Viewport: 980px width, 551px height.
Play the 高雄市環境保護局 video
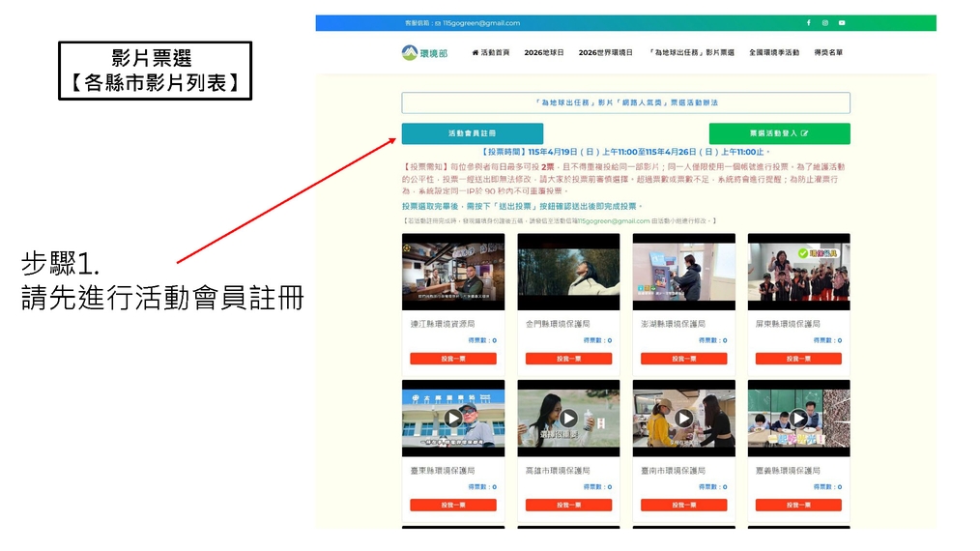click(x=568, y=419)
